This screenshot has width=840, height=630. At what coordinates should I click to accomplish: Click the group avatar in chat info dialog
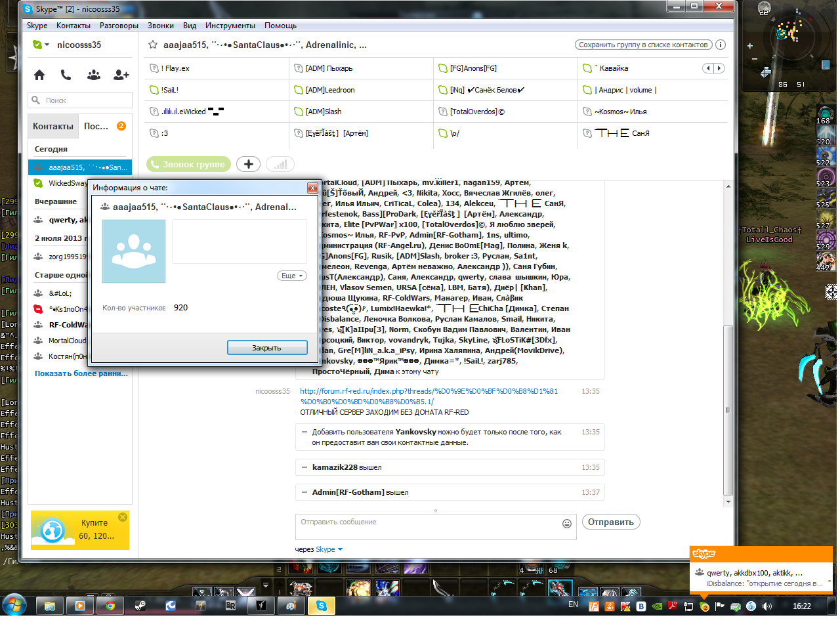134,251
